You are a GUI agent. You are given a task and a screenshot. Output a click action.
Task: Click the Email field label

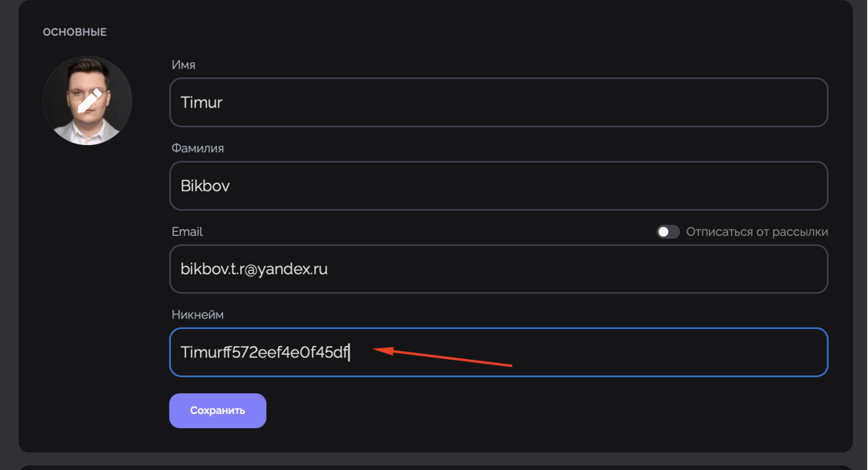(187, 232)
